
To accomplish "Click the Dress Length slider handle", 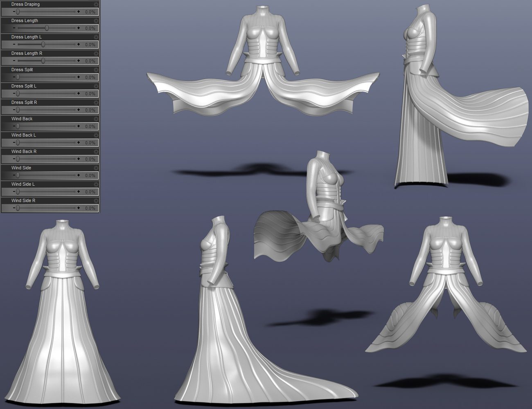I will coord(47,28).
